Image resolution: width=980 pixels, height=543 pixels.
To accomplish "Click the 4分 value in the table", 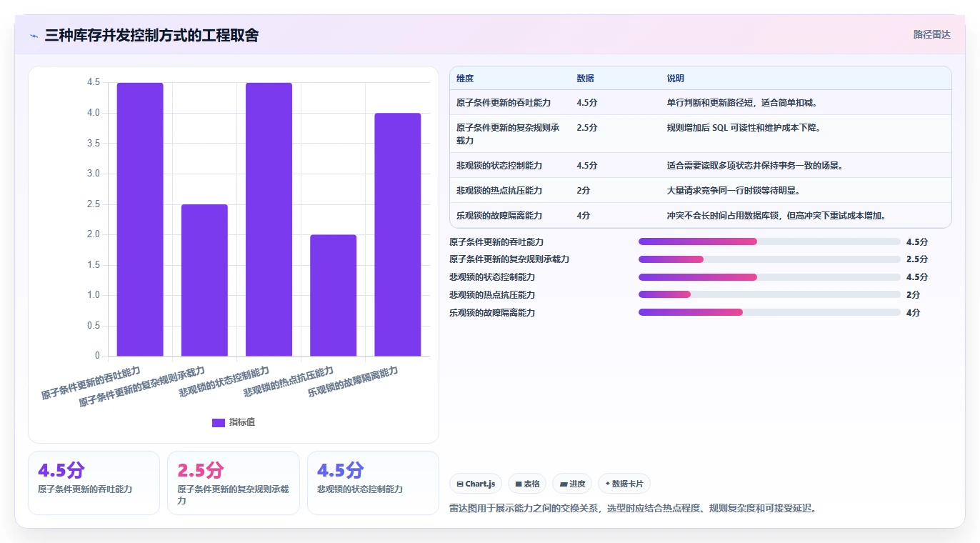I will pyautogui.click(x=584, y=216).
